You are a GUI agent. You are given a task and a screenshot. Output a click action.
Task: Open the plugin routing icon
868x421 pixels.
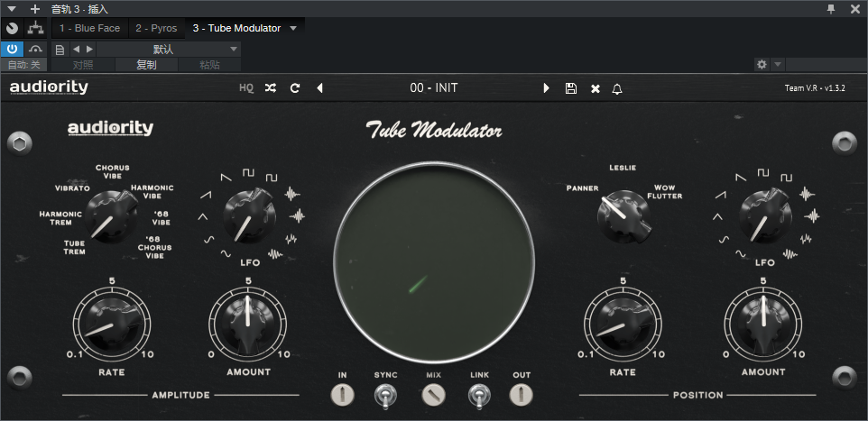[x=35, y=28]
